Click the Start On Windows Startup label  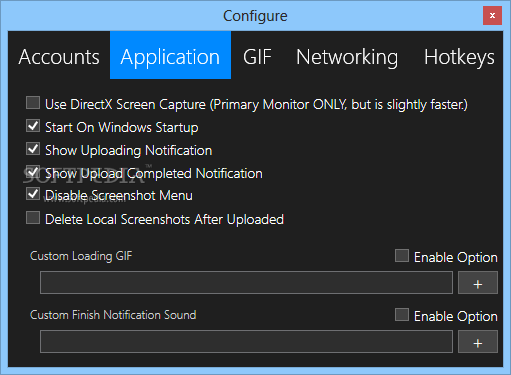[x=122, y=128]
